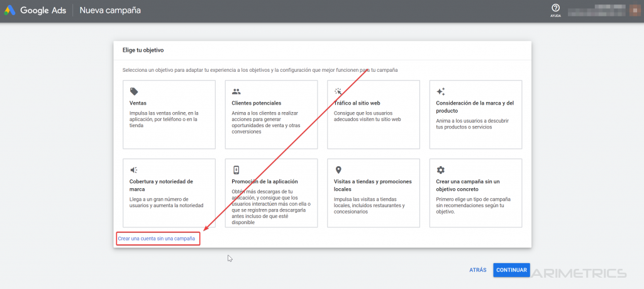
Task: Click description Consigue que los usuarios adecuados
Action: pyautogui.click(x=367, y=116)
